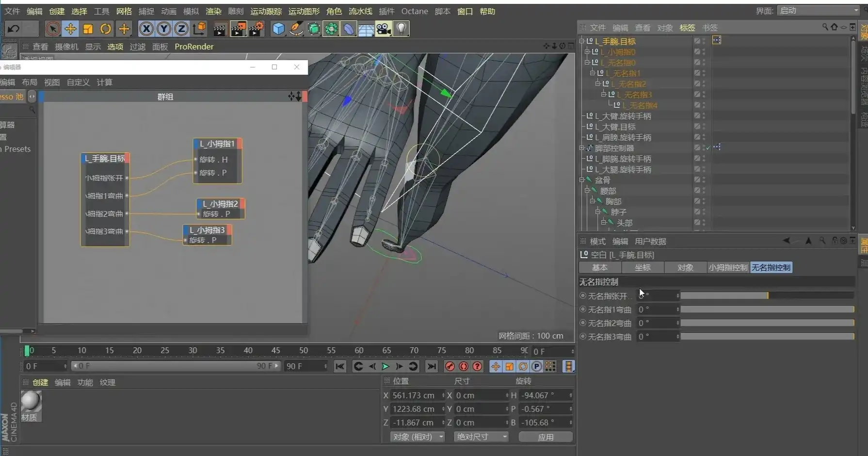
Task: Expand the 盆骨 hierarchy
Action: point(581,180)
